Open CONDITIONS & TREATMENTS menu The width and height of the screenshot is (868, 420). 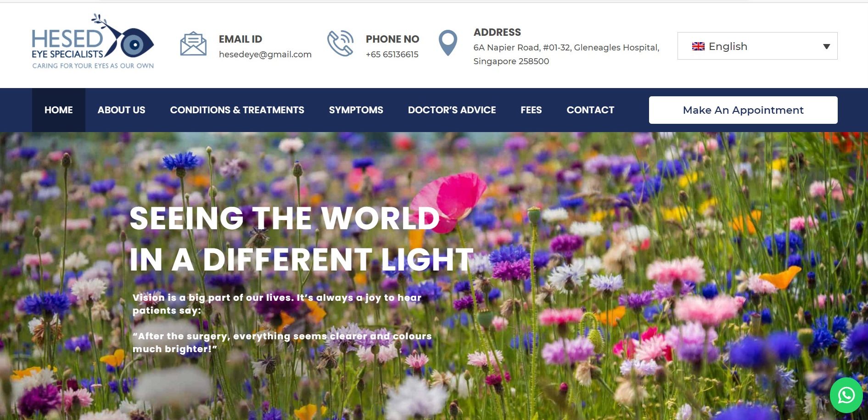(237, 110)
